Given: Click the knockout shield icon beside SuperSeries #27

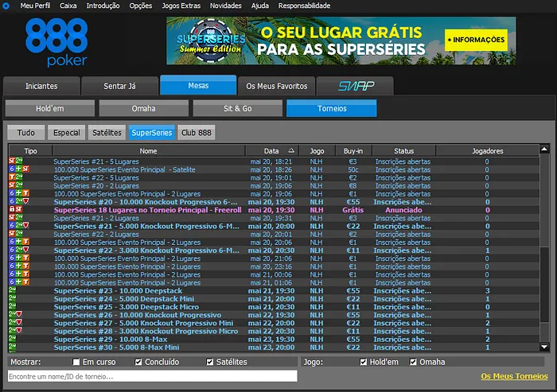Looking at the screenshot, I should (x=19, y=323).
